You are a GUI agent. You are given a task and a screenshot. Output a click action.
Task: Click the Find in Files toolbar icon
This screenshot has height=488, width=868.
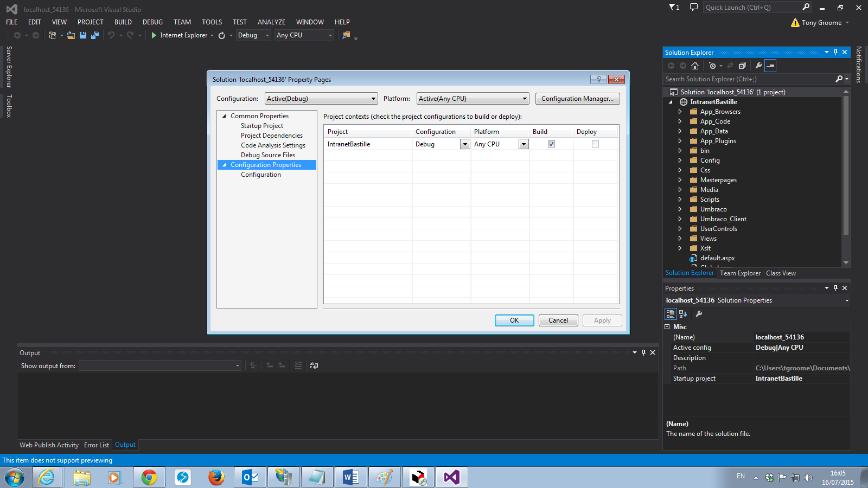point(346,35)
